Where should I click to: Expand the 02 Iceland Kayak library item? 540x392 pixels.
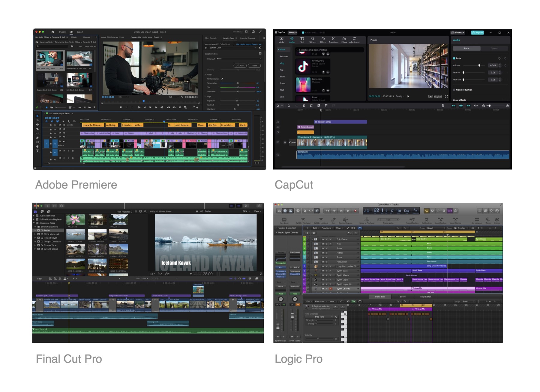[x=35, y=238]
